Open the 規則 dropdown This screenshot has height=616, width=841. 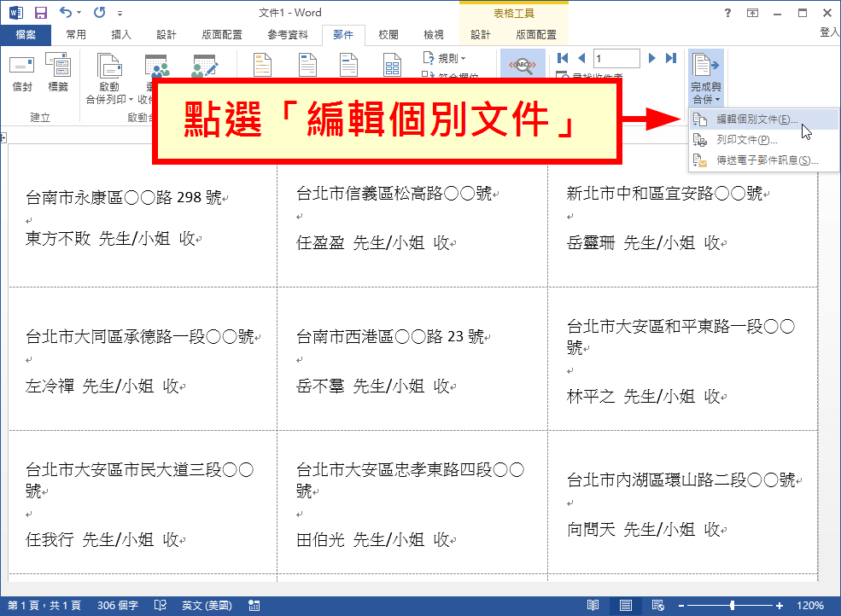pyautogui.click(x=444, y=56)
